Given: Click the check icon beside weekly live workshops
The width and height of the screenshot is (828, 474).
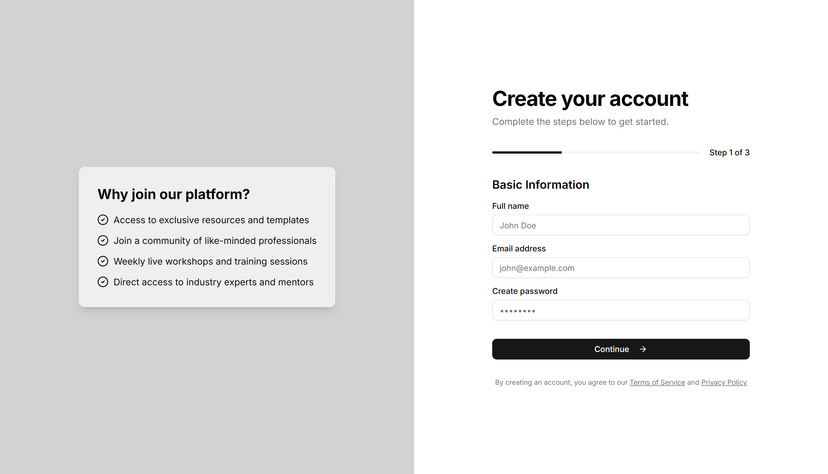Looking at the screenshot, I should coord(103,261).
